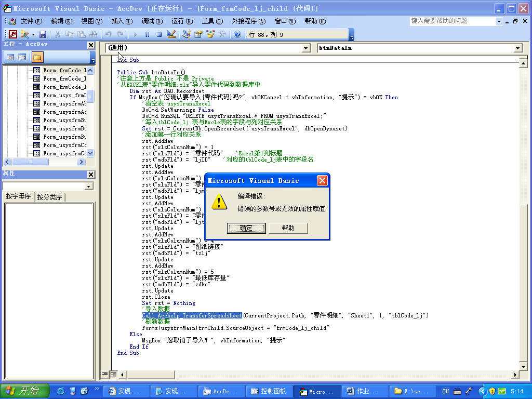Screen dimensions: 532x399
Task: Switch to Full Module View at code window bottom
Action: (114, 374)
